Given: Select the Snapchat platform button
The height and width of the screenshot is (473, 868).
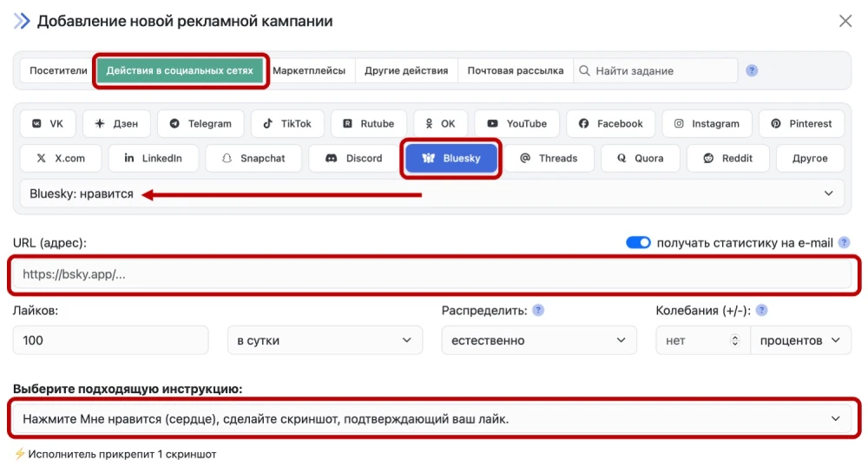Looking at the screenshot, I should pos(253,158).
